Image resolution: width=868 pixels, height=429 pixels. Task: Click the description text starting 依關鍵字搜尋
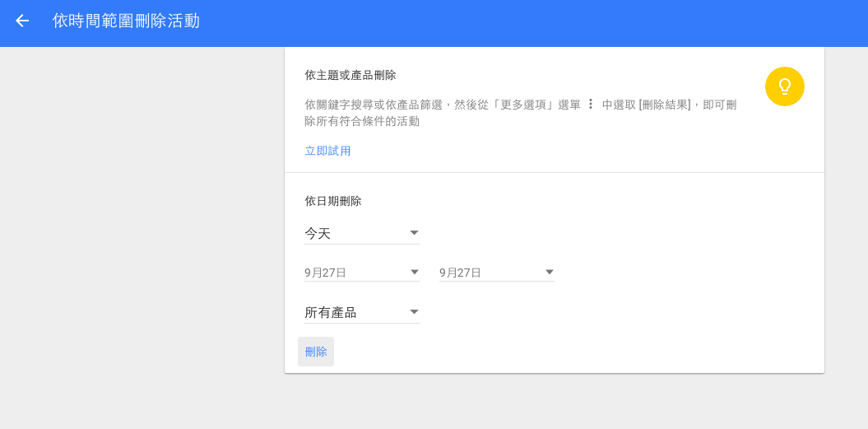(520, 113)
